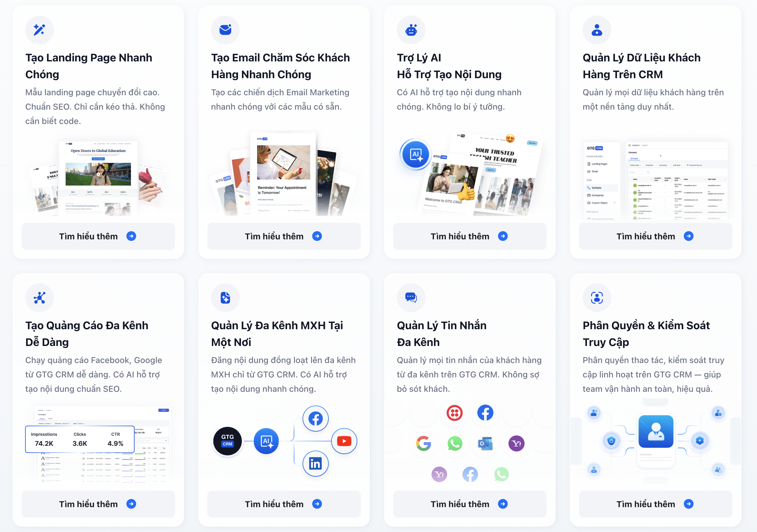This screenshot has height=532, width=757.
Task: Click 'Tìm hiểu thêm' under Phân Quyền card
Action: [655, 504]
